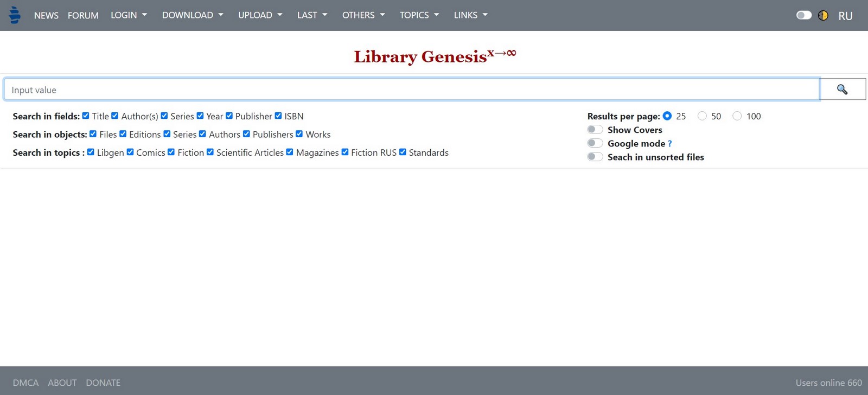
Task: Toggle the Magazines topic checkbox
Action: (x=290, y=152)
